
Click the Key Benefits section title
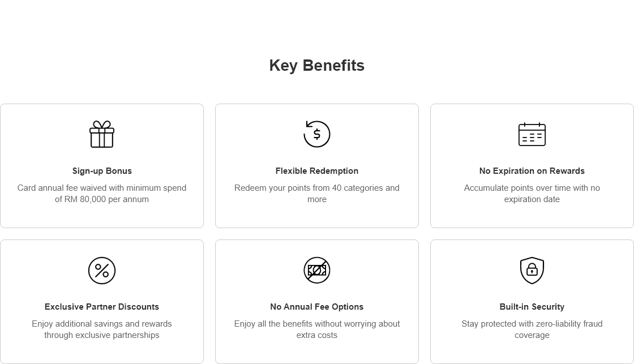[x=317, y=66]
